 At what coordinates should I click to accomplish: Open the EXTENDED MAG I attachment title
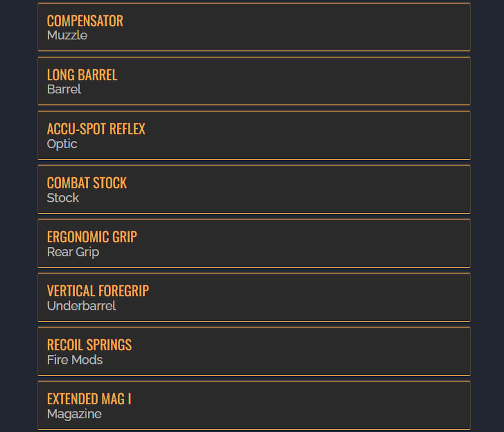click(x=89, y=399)
